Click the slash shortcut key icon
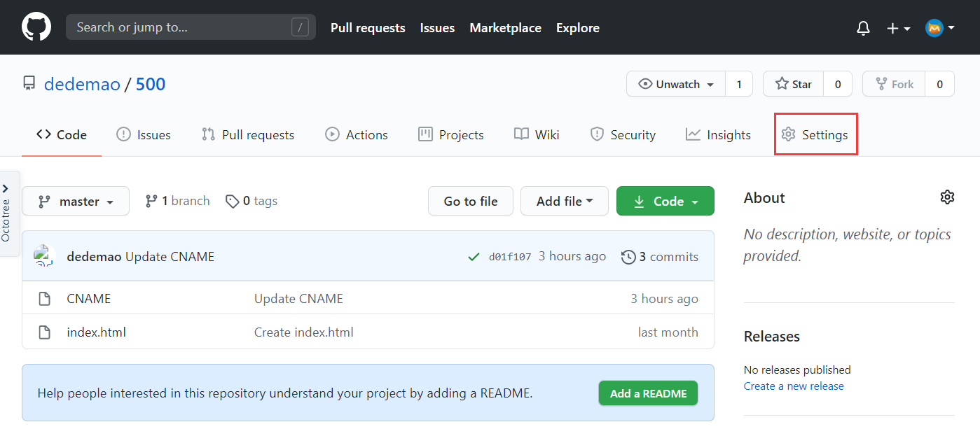 (300, 27)
